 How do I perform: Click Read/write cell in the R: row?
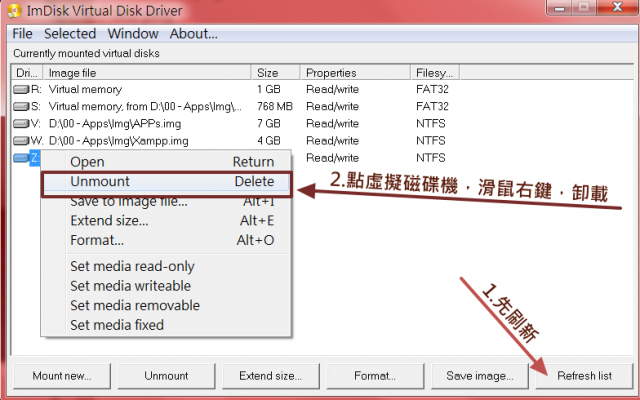pyautogui.click(x=333, y=89)
